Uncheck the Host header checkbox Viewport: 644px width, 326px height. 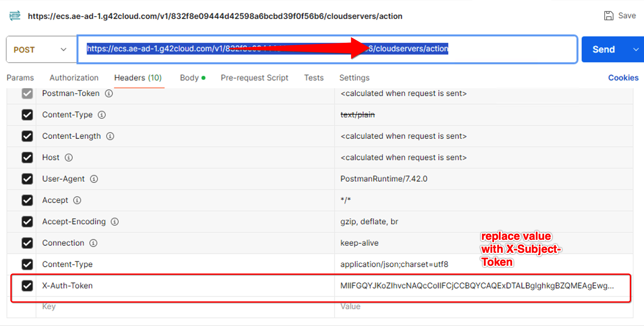(27, 157)
